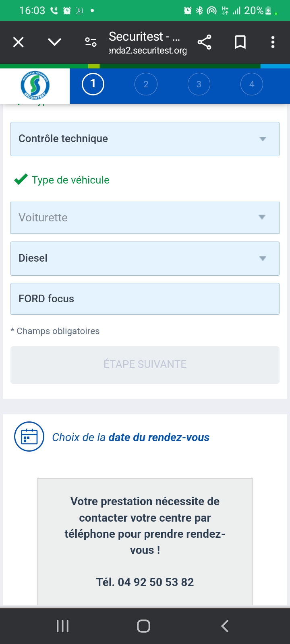Click the calendar icon for rendez-vous date

click(29, 437)
